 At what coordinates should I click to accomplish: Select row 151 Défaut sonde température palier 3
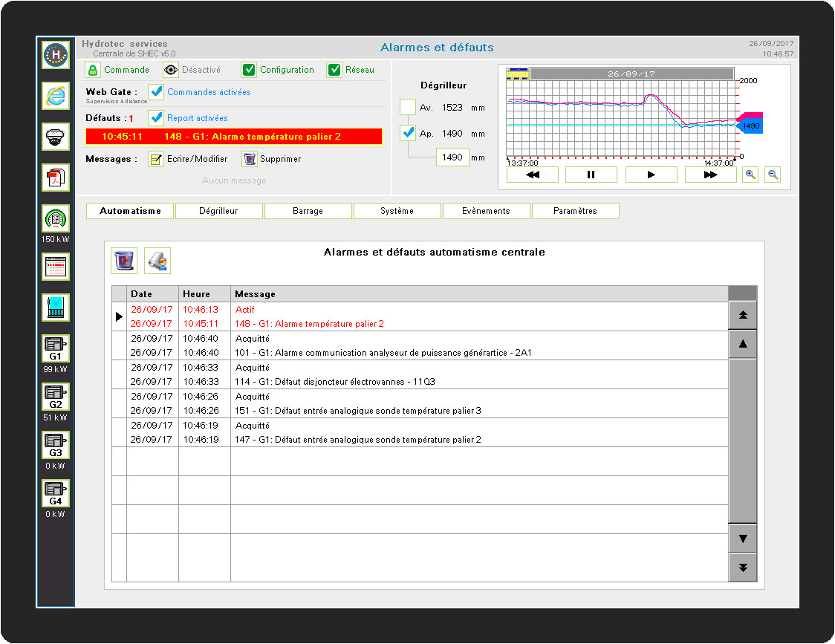pos(420,404)
